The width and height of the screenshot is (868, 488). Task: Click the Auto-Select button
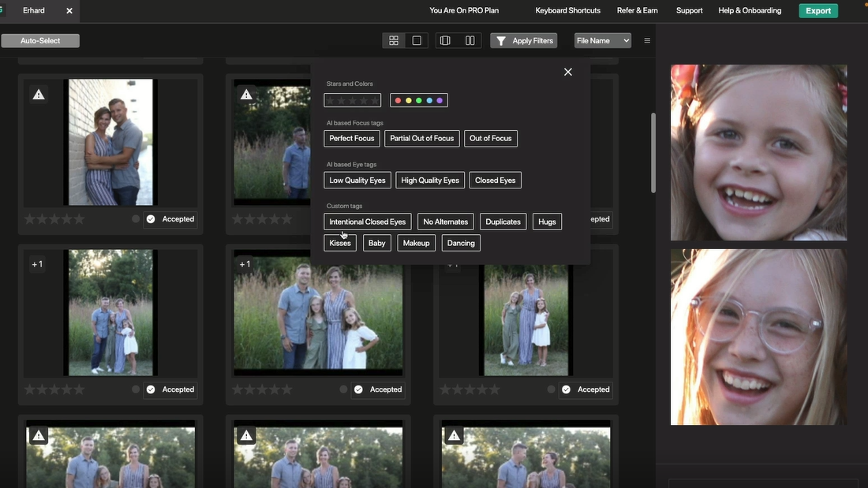point(40,40)
